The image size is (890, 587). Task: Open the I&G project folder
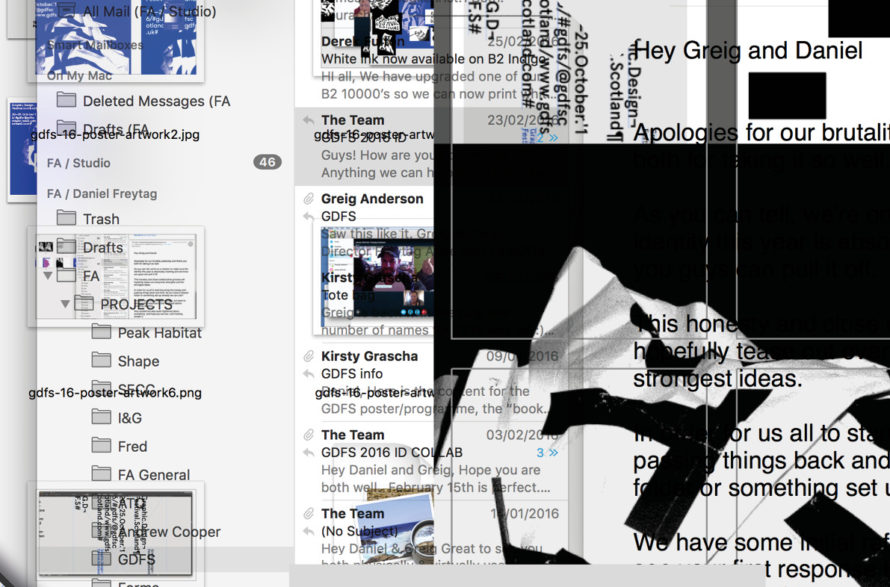tap(130, 418)
